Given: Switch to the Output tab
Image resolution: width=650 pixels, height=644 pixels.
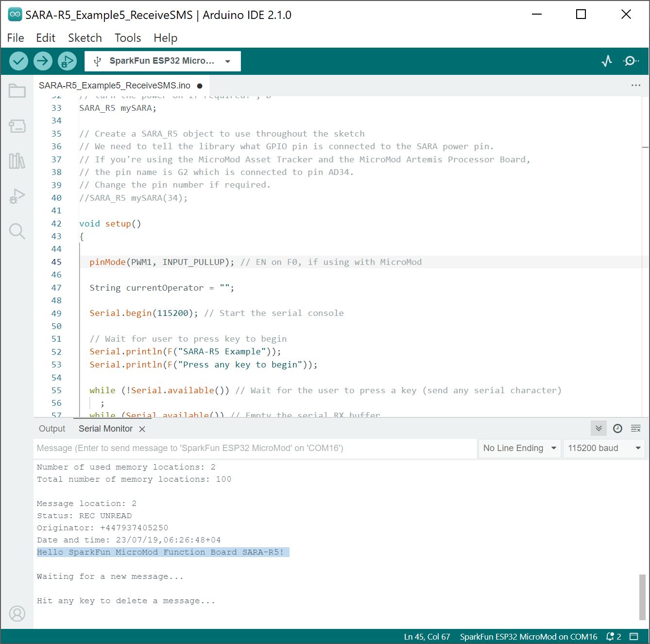Looking at the screenshot, I should (x=52, y=429).
